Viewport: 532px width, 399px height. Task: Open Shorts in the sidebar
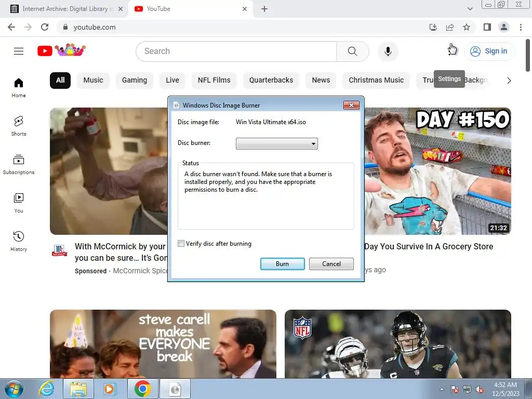19,126
